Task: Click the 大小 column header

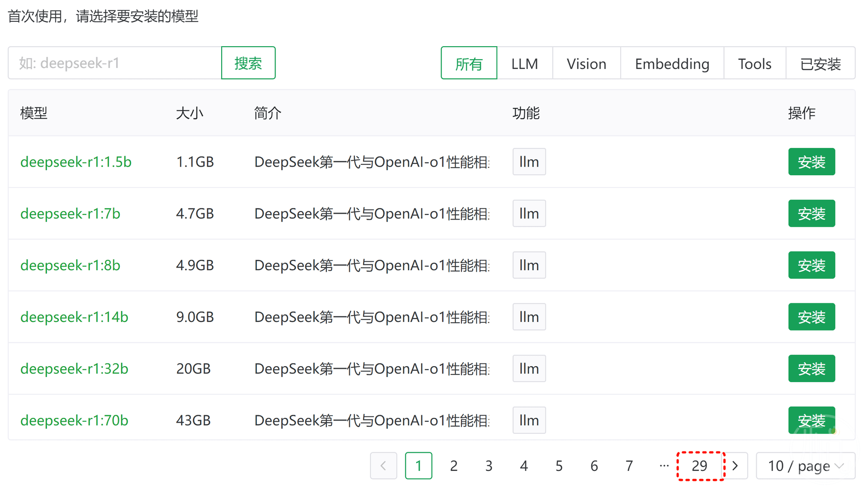Action: pyautogui.click(x=190, y=113)
